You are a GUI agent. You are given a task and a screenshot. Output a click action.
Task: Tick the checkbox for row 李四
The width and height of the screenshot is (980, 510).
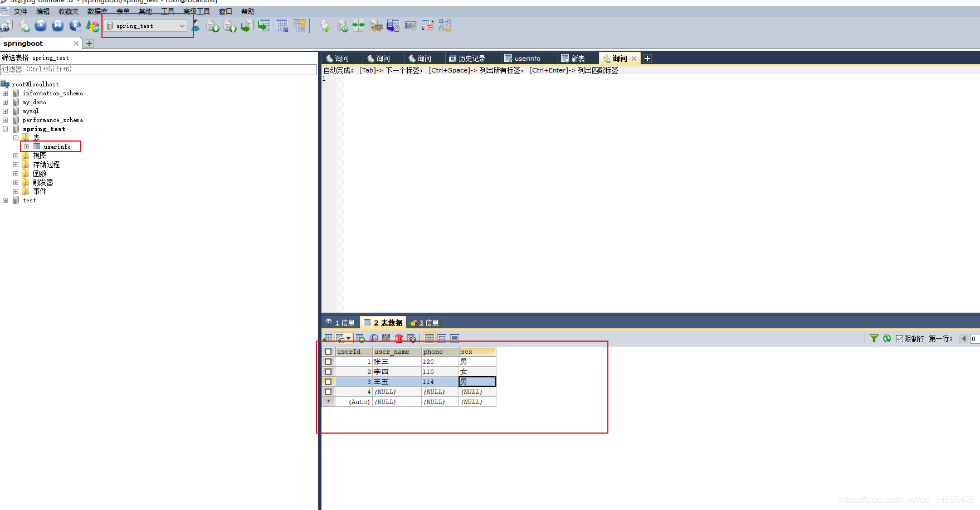[328, 372]
